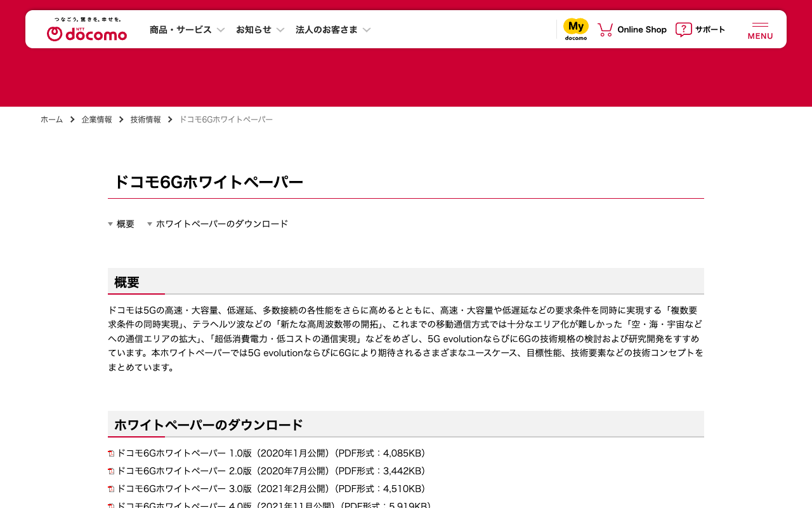
Task: Expand the 法人のお客さま dropdown
Action: pos(333,29)
